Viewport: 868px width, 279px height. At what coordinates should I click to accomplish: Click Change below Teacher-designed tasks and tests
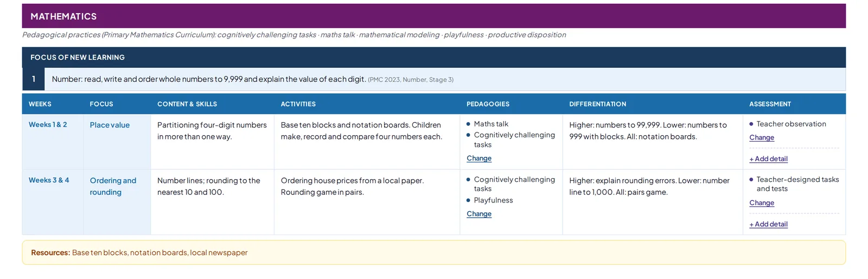(762, 202)
